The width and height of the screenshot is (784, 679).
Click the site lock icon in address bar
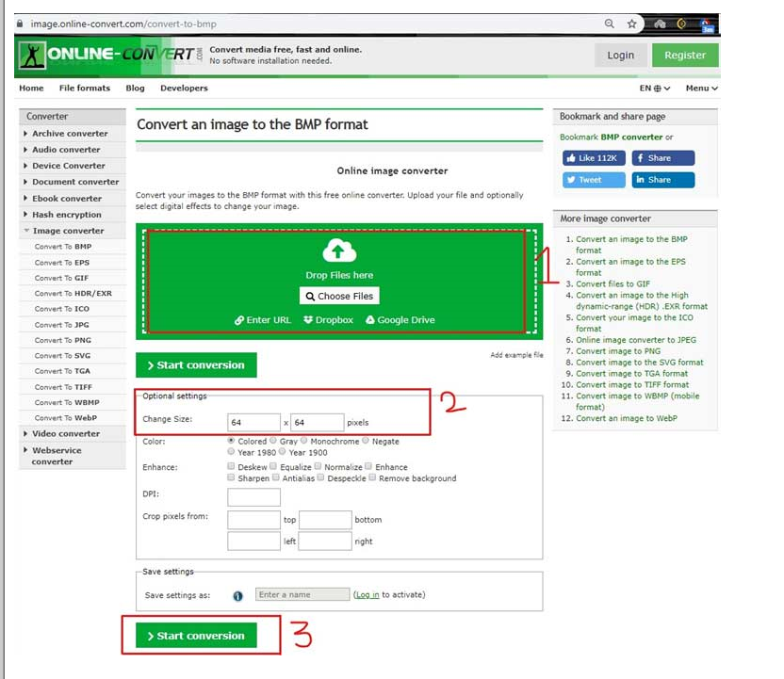[20, 24]
